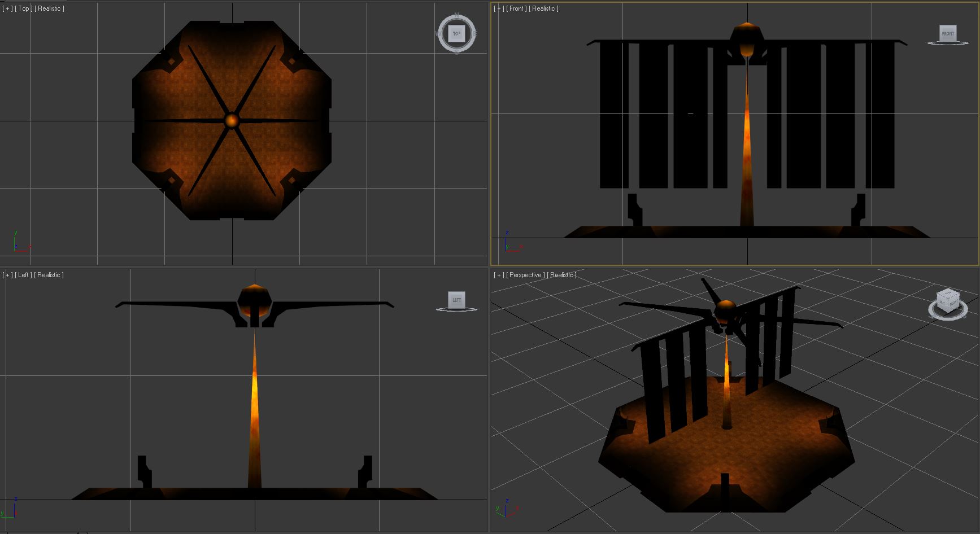Image resolution: width=980 pixels, height=534 pixels.
Task: Open the [Realistic] shading menu in the Front viewport
Action: pyautogui.click(x=544, y=8)
